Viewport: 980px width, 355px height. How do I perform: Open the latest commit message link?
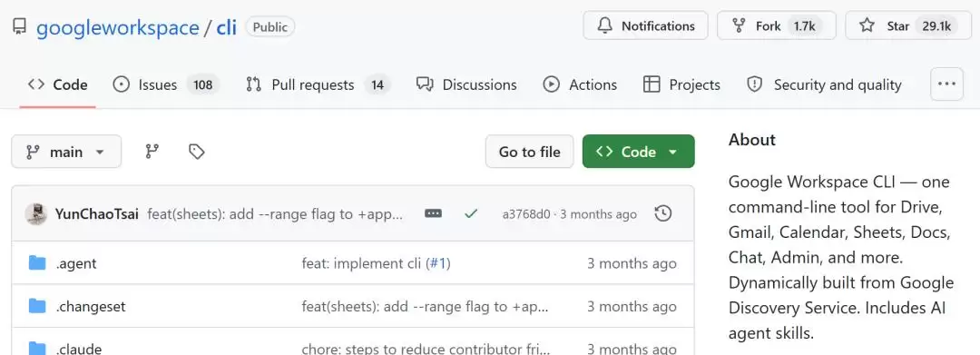[276, 214]
